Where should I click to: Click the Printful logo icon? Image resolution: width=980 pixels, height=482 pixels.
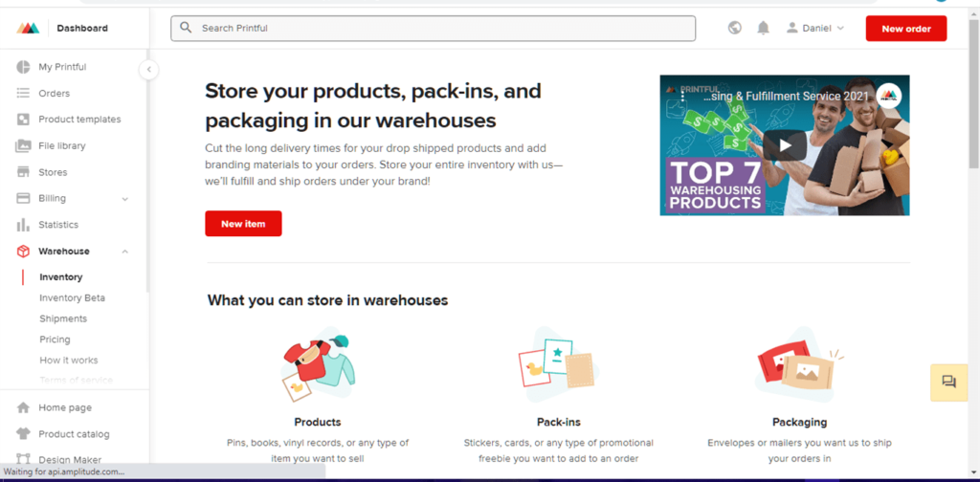(x=28, y=28)
